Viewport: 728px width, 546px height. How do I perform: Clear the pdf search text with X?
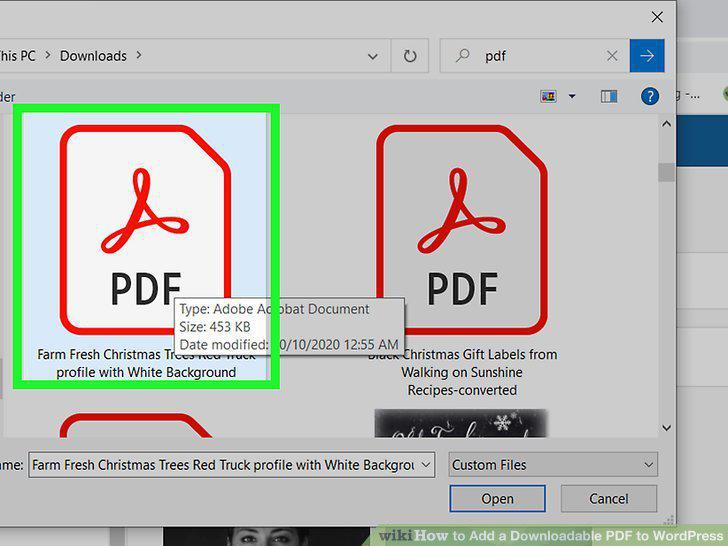[x=612, y=56]
